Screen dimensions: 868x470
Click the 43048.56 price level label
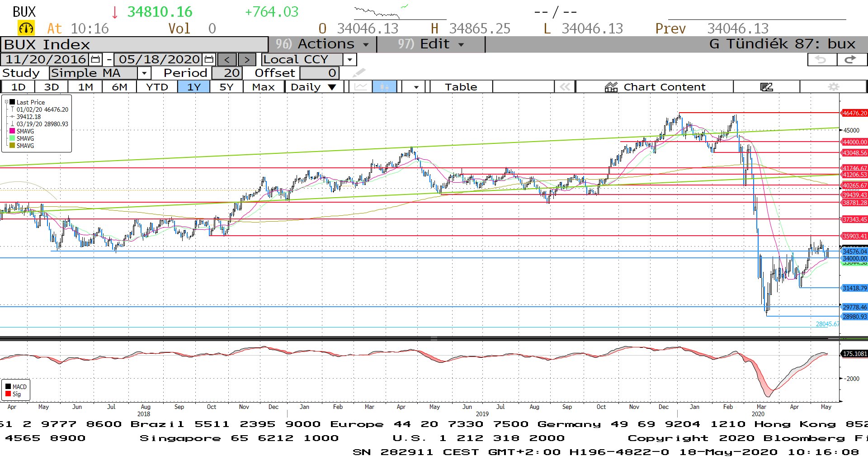coord(854,153)
